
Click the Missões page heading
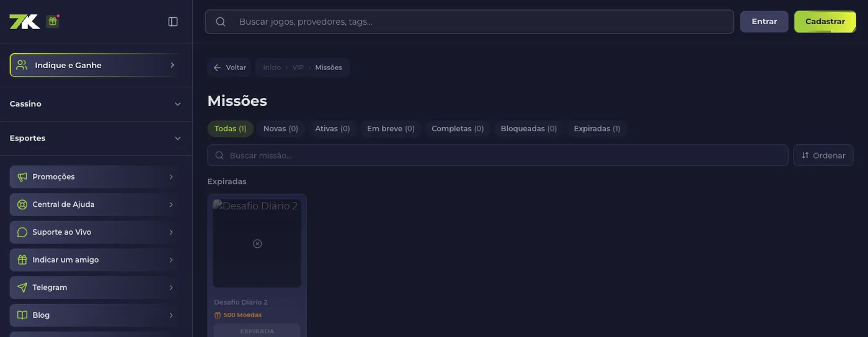[x=237, y=101]
